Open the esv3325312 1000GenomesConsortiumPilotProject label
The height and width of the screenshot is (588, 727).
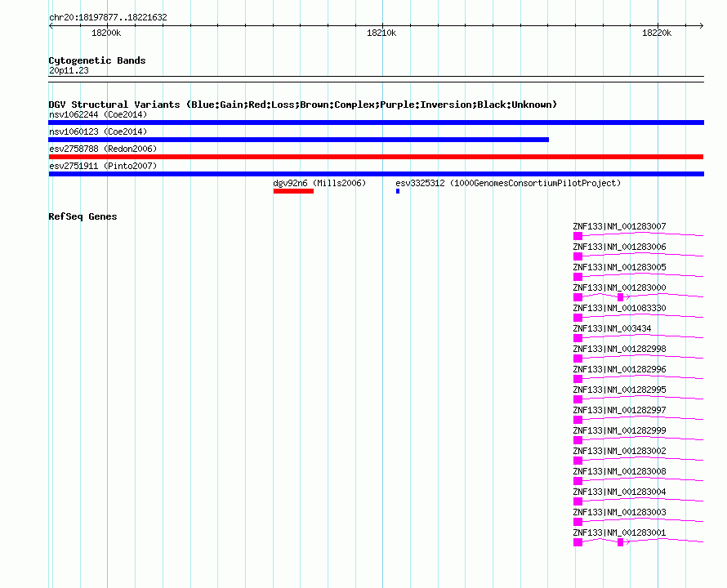[x=508, y=183]
